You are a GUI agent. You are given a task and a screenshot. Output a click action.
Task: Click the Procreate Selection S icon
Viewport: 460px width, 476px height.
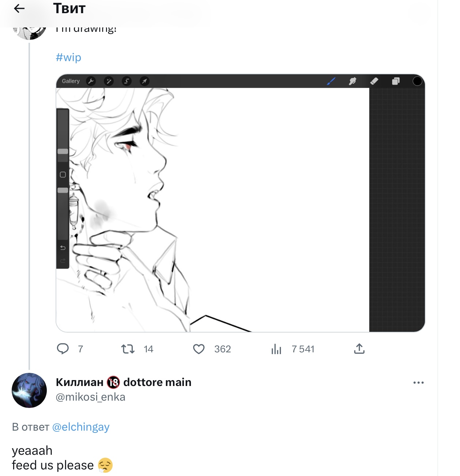point(127,81)
